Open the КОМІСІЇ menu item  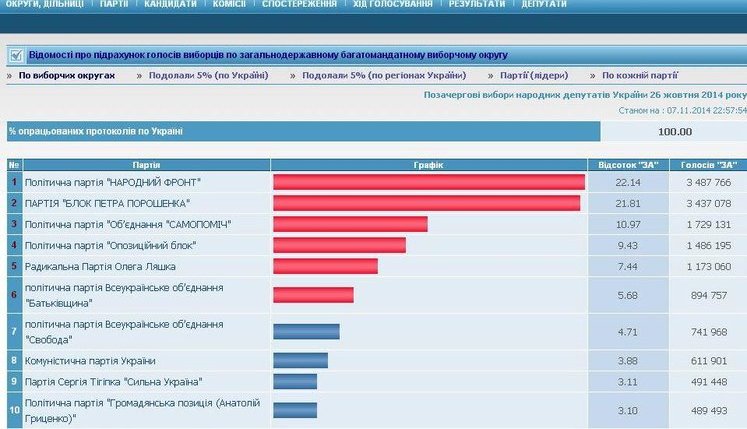point(229,4)
